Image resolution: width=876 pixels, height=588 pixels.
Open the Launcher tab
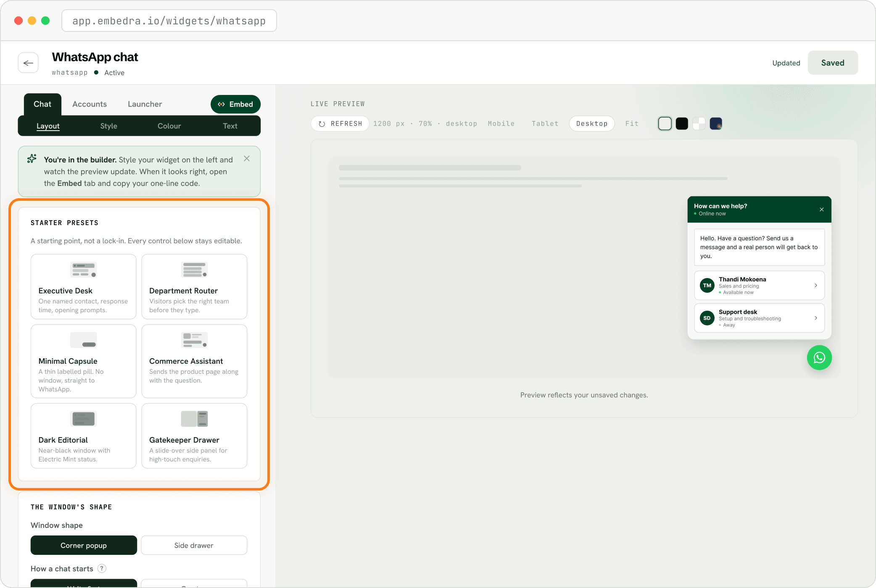[x=145, y=104]
